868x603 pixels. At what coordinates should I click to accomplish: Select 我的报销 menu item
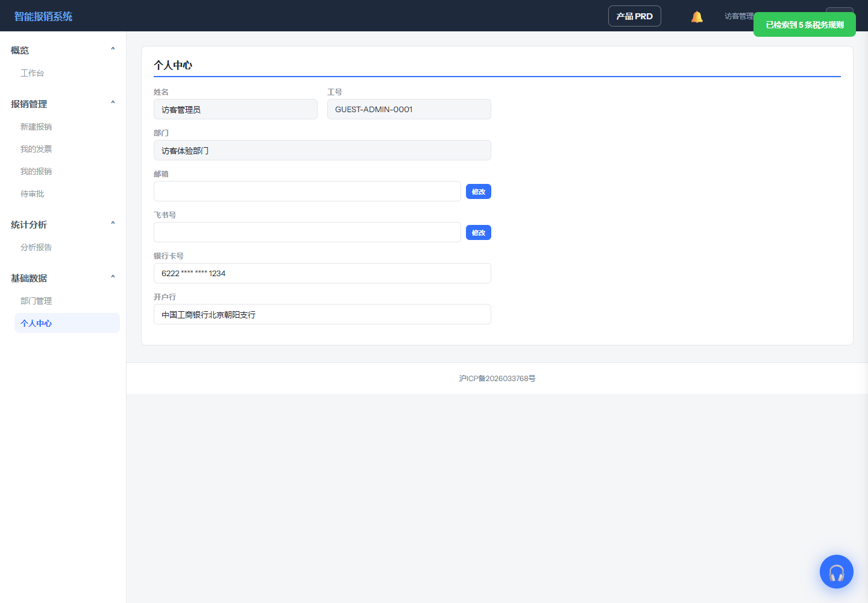[x=67, y=171]
